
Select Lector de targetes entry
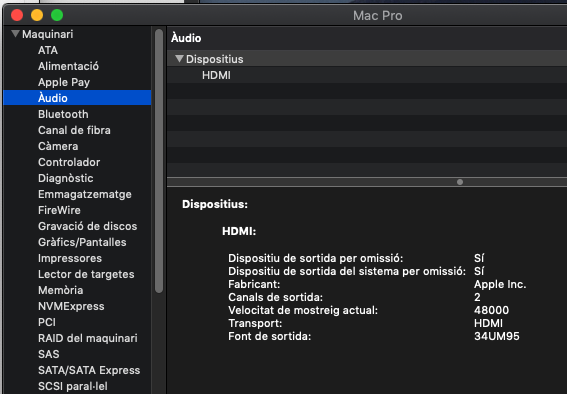[86, 274]
